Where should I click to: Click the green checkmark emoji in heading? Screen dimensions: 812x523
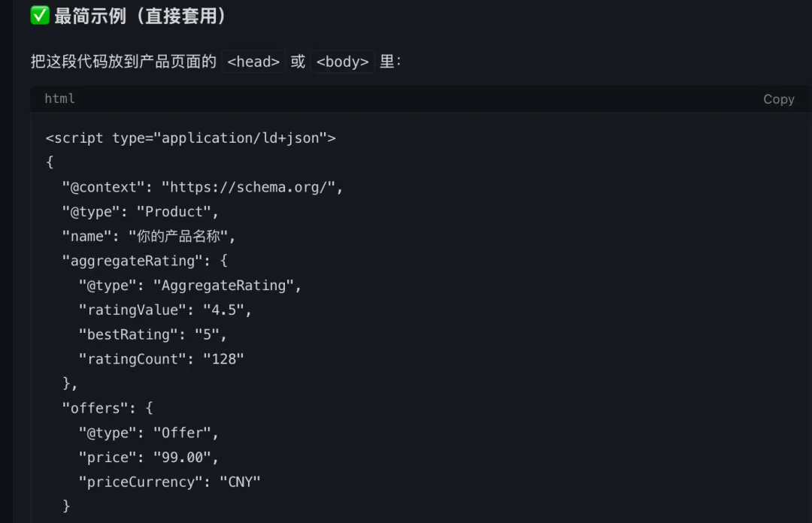pos(40,16)
